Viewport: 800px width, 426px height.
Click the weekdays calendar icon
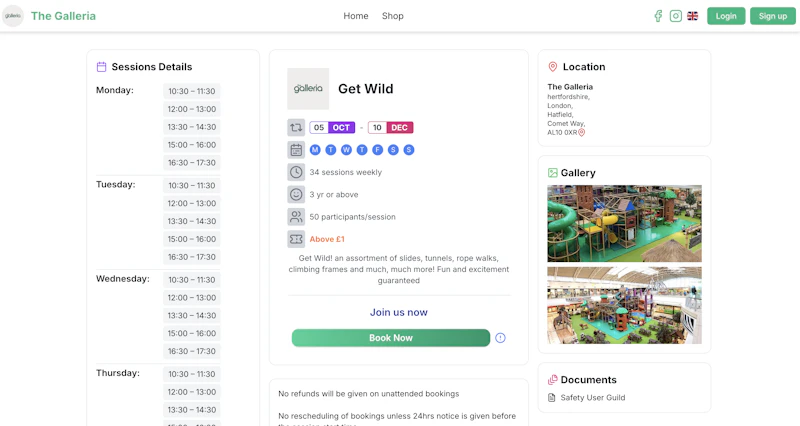tap(296, 150)
